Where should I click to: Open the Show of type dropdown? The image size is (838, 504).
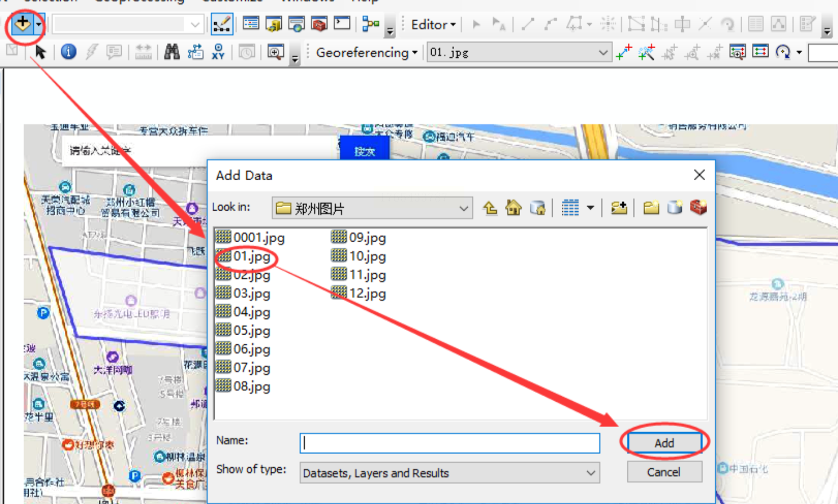point(591,473)
